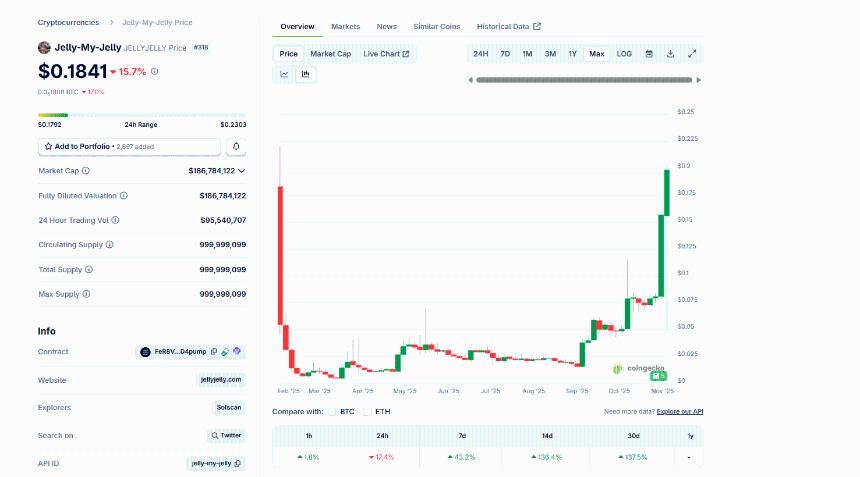Click the Max Supply info icon

coord(86,294)
